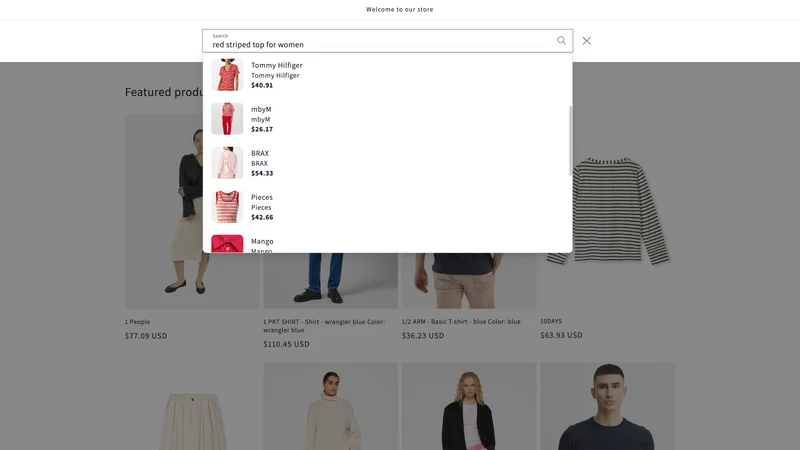The width and height of the screenshot is (800, 450).
Task: Open the mbyM search suggestion
Action: point(386,119)
